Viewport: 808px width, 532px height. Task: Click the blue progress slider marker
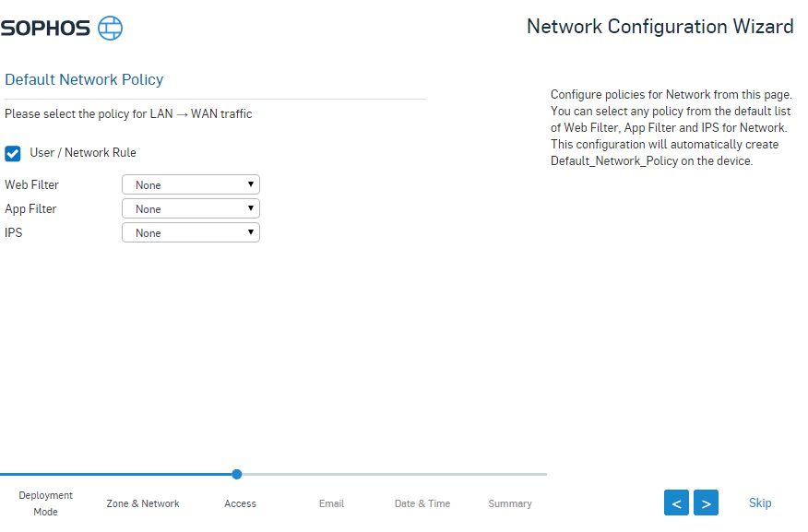pos(237,474)
